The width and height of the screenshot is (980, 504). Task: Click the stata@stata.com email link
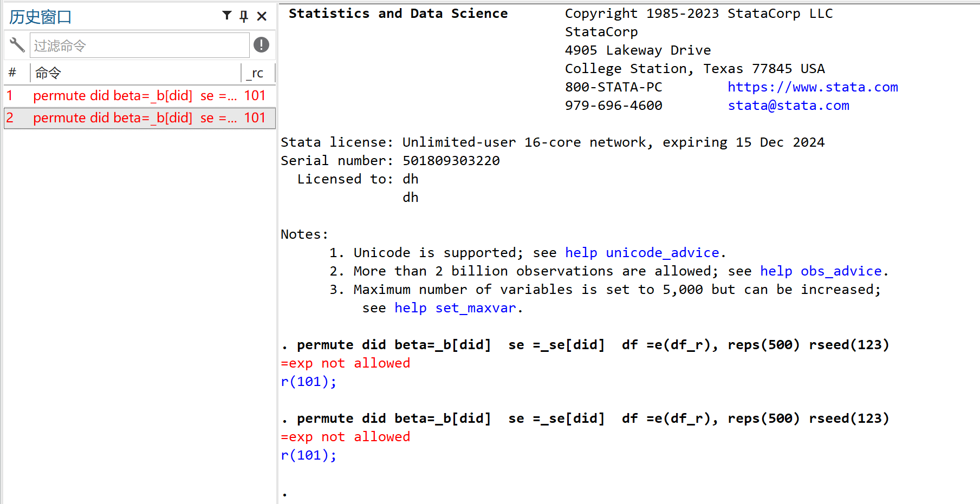click(788, 105)
